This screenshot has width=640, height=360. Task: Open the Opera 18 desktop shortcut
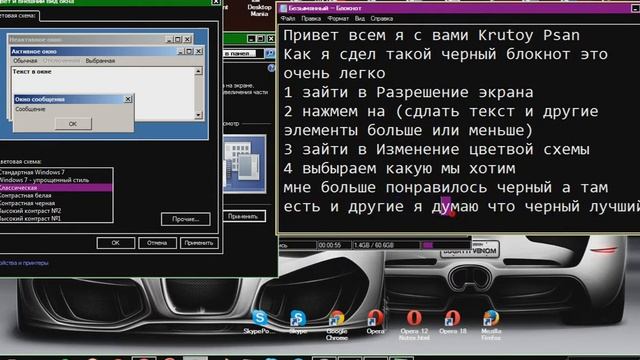(452, 322)
